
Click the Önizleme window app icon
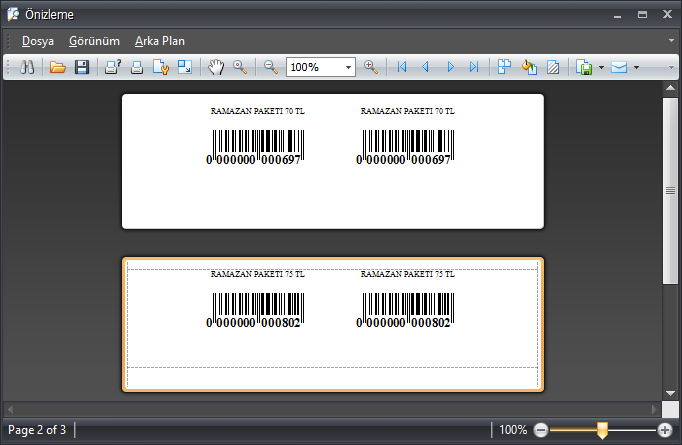click(x=13, y=14)
